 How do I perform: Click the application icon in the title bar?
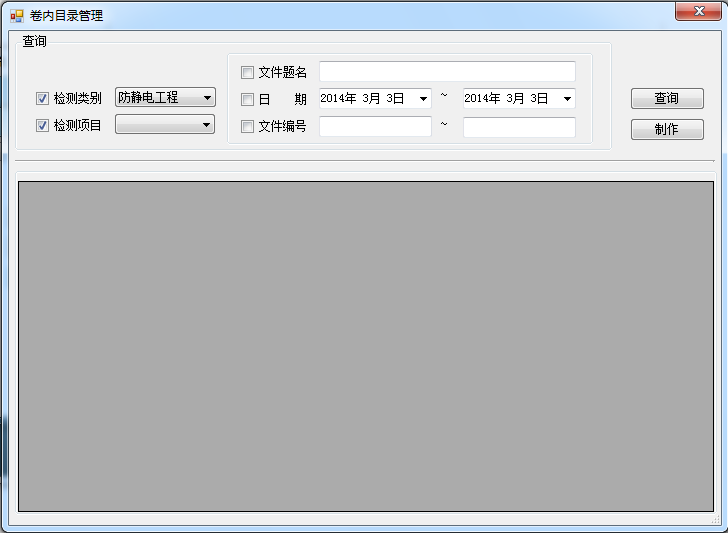tap(16, 16)
